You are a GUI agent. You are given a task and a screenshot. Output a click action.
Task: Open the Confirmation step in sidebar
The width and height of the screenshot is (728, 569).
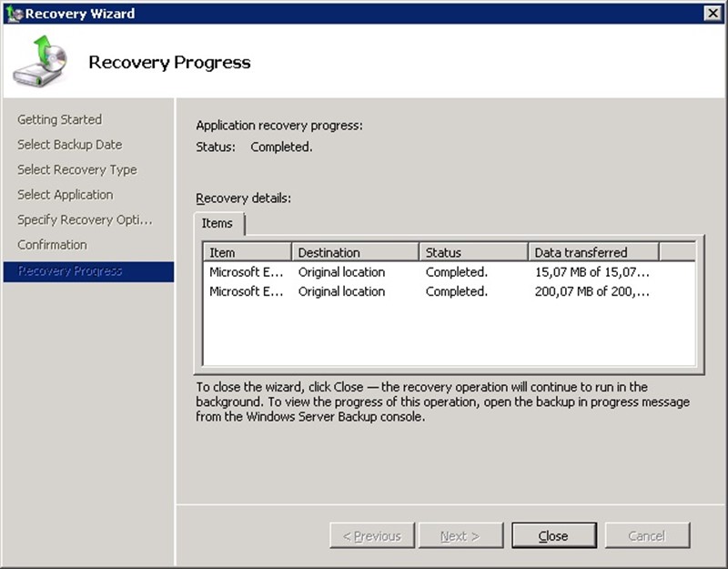[x=53, y=245]
